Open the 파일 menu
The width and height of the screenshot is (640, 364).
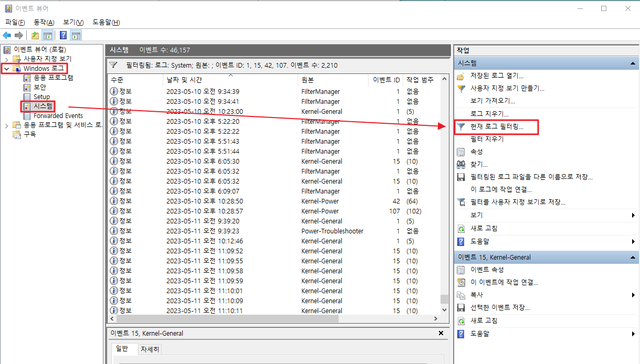(15, 22)
